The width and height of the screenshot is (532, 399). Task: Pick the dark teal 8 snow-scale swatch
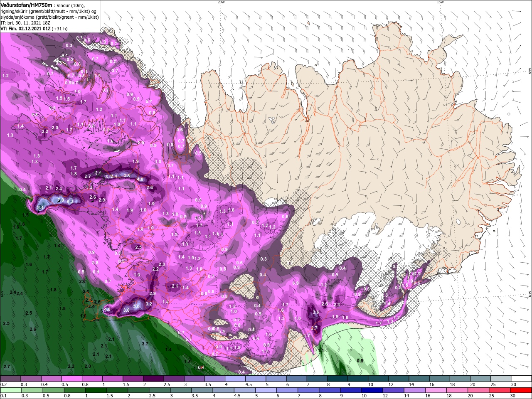[x=337, y=379]
